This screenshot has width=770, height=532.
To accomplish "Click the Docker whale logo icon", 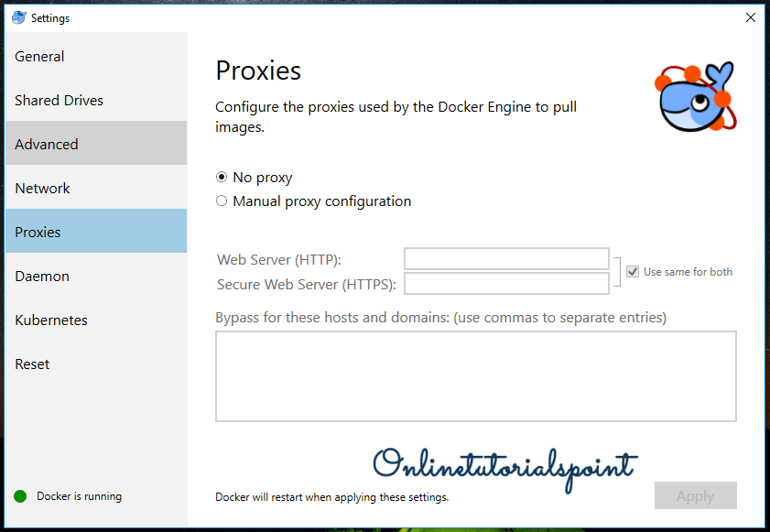I will click(x=694, y=97).
